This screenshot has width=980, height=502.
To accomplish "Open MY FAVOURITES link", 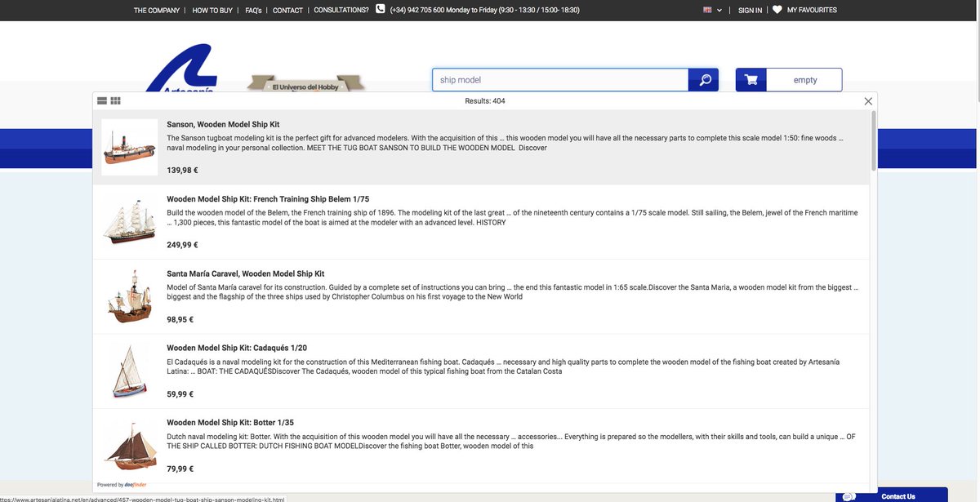I will point(812,11).
